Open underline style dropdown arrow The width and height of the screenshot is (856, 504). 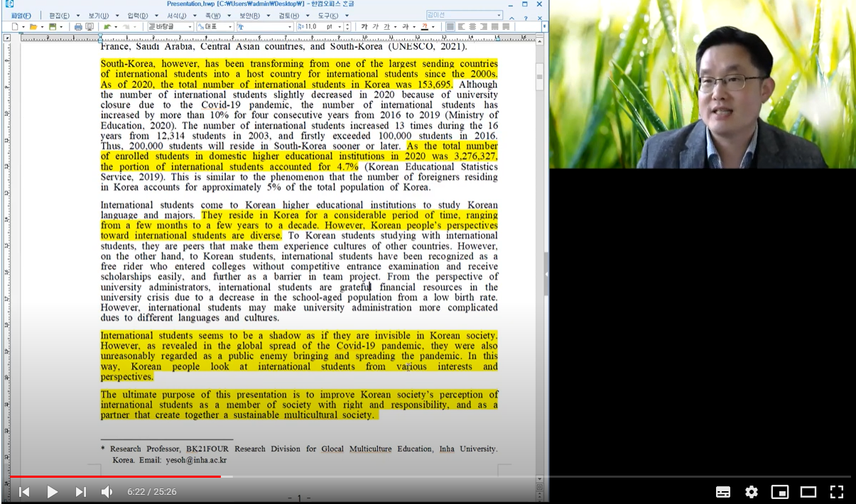click(395, 27)
